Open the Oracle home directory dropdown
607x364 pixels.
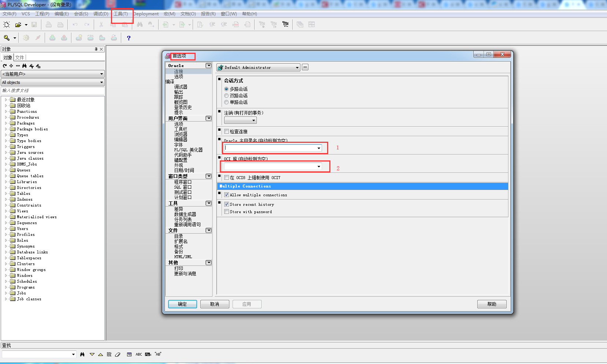[319, 148]
